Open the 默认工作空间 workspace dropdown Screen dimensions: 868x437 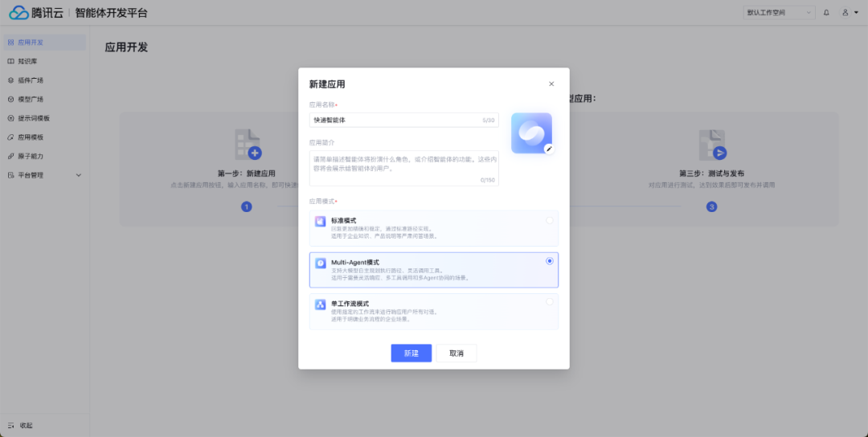click(779, 12)
